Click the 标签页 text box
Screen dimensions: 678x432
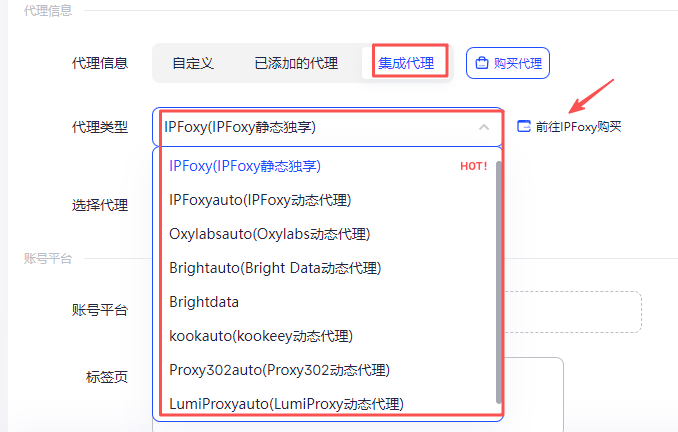pyautogui.click(x=534, y=394)
